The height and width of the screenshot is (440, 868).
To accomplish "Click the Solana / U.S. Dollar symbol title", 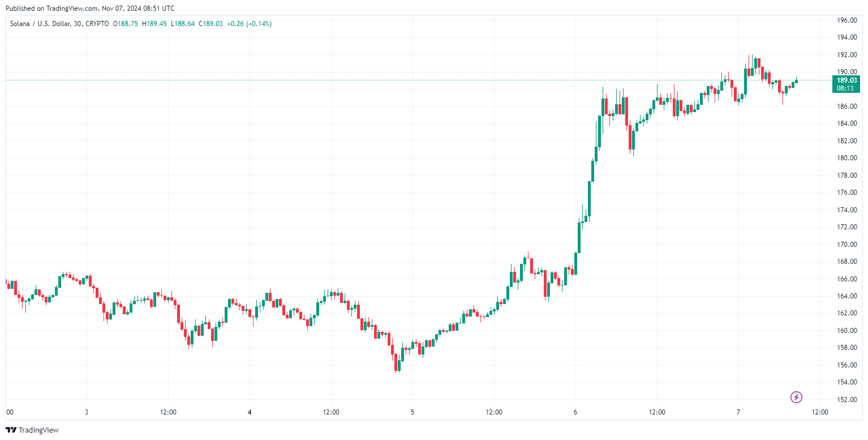I will (40, 24).
